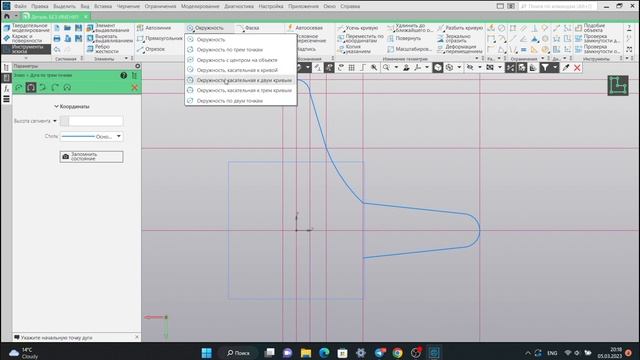Viewport: 640px width, 360px height.
Task: Click the new document icon
Action: (x=57, y=28)
